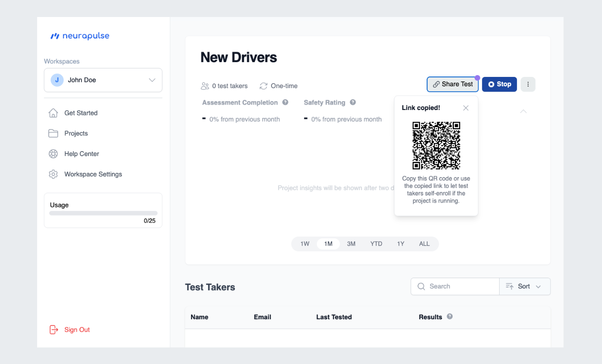The height and width of the screenshot is (364, 602).
Task: Go to Projects
Action: click(x=76, y=133)
